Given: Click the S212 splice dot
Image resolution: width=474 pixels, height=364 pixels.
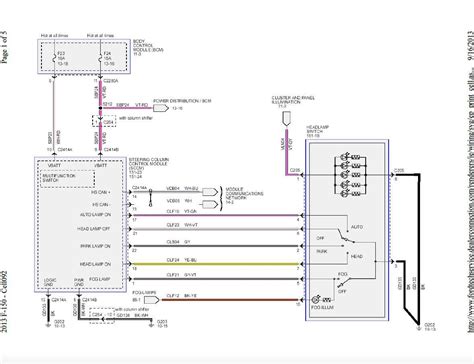Looking at the screenshot, I should 100,108.
